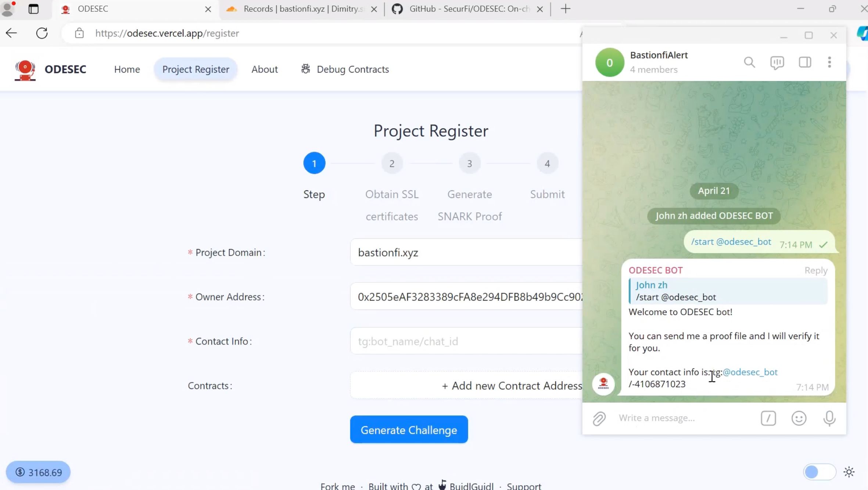Click the Telegram attachment paperclip icon
Viewport: 868px width, 490px height.
(599, 418)
